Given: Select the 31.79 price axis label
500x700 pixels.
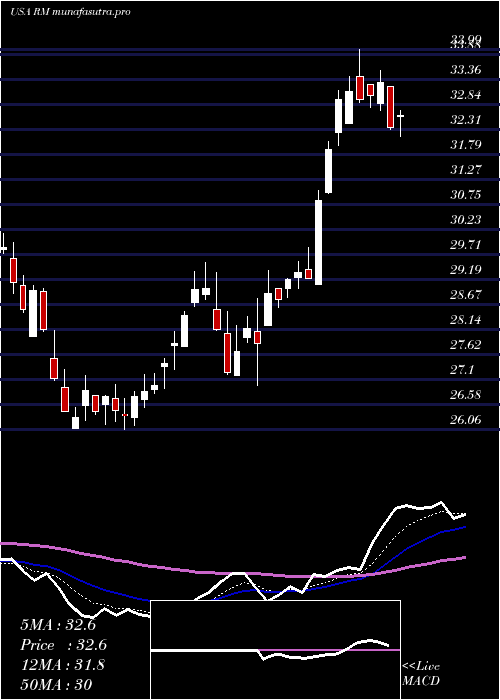Looking at the screenshot, I should pyautogui.click(x=466, y=145).
